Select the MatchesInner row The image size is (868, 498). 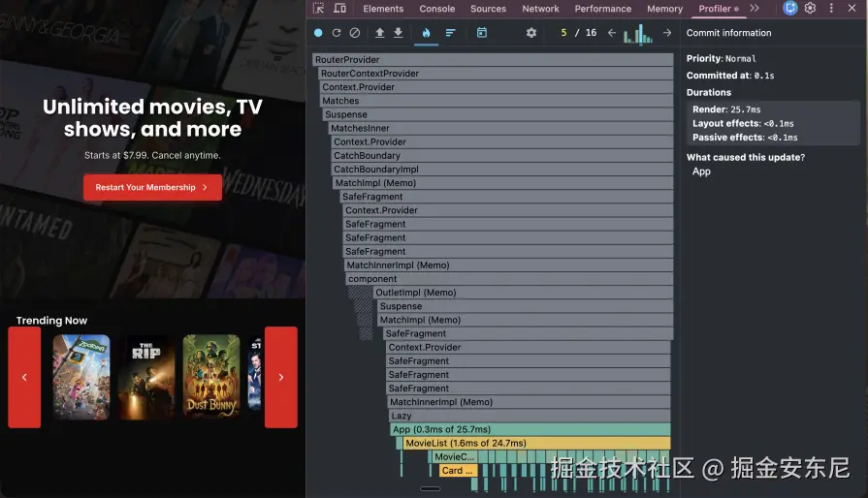(x=500, y=128)
